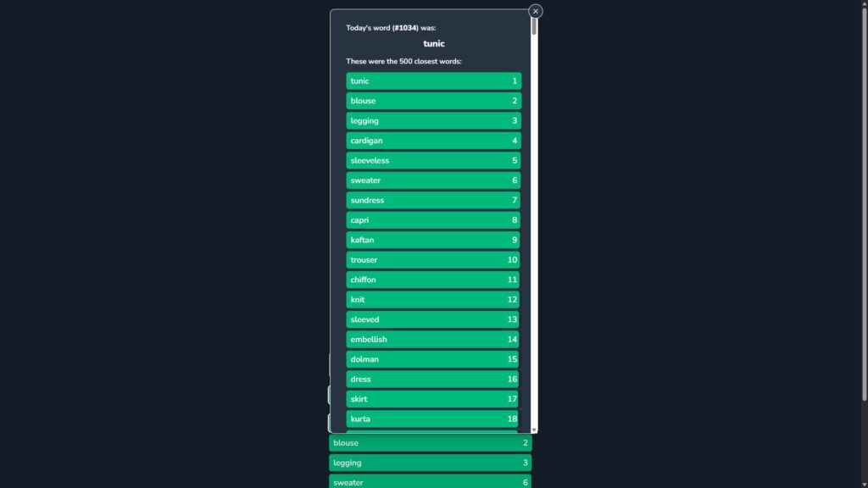Select the "knit" word row

pyautogui.click(x=433, y=299)
